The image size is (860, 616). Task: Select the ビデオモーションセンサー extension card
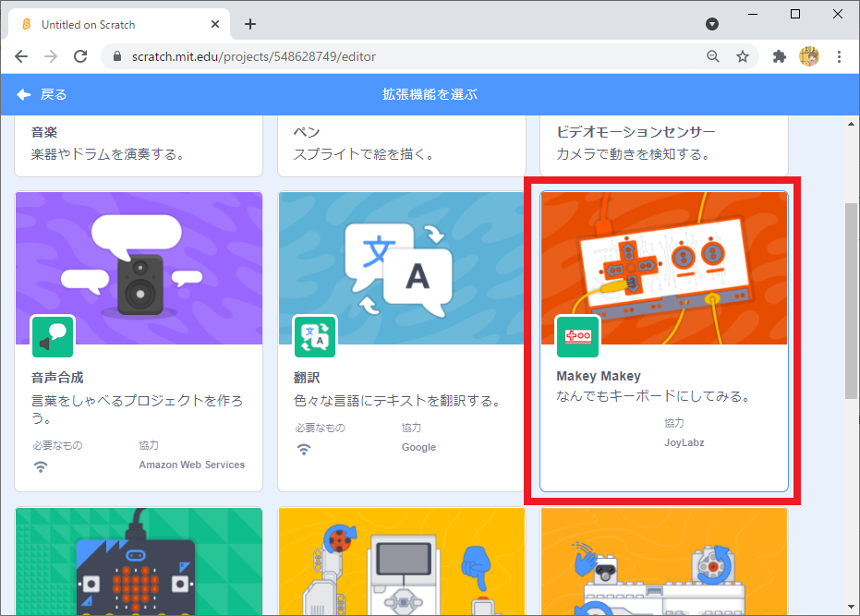664,146
